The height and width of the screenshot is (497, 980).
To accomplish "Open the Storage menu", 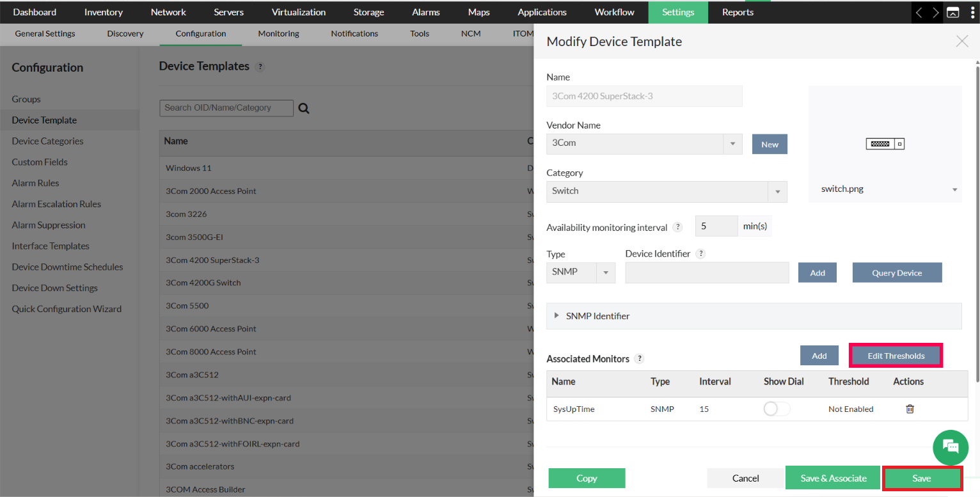I will [x=369, y=12].
